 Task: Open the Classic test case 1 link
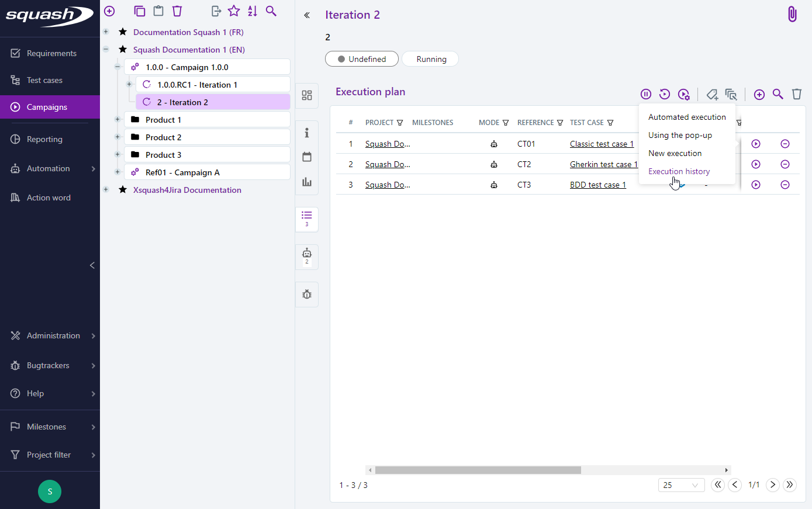[x=602, y=144]
